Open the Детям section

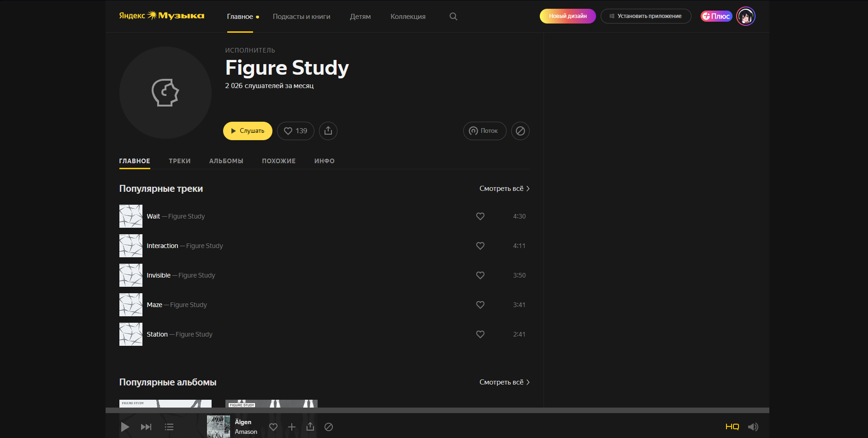coord(360,17)
